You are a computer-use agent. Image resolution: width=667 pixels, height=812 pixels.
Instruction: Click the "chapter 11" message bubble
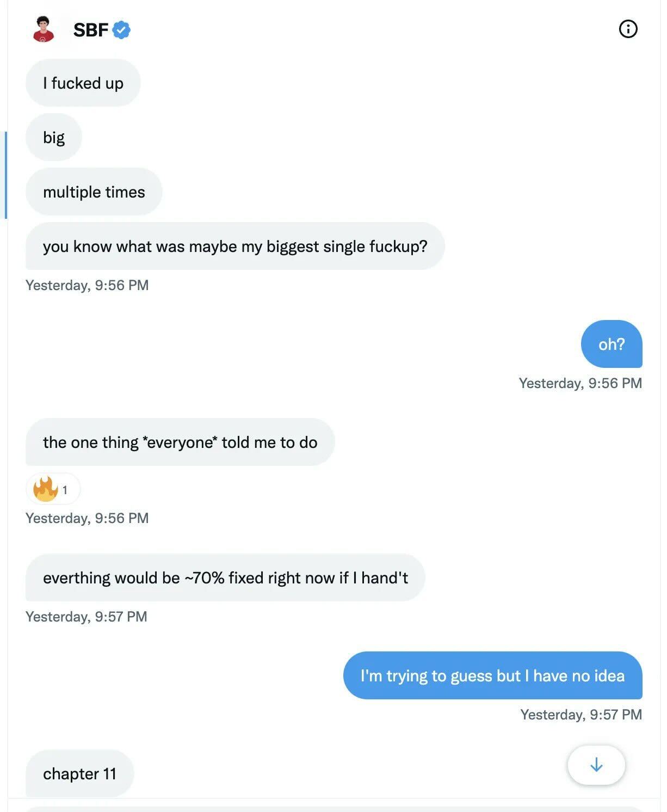coord(79,774)
